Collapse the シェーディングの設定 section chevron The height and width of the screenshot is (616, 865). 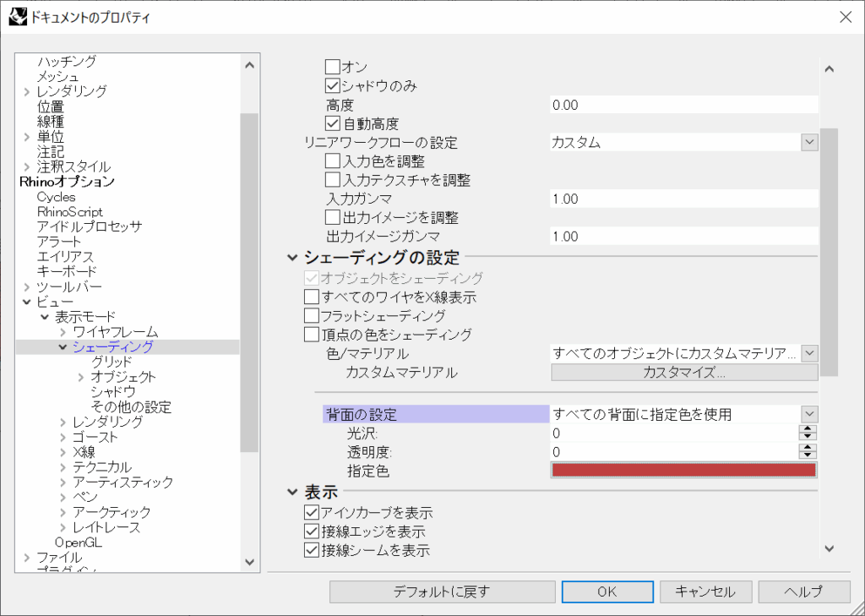[x=292, y=258]
